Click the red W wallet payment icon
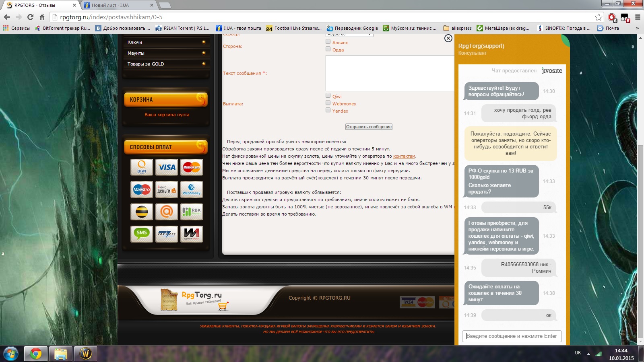This screenshot has width=644, height=362. 192,234
